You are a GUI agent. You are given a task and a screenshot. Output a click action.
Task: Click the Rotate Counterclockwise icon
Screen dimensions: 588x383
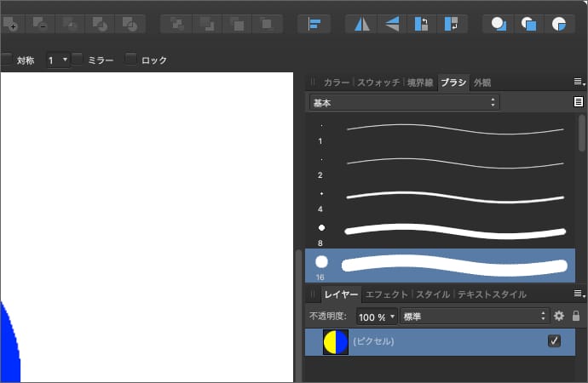click(421, 24)
